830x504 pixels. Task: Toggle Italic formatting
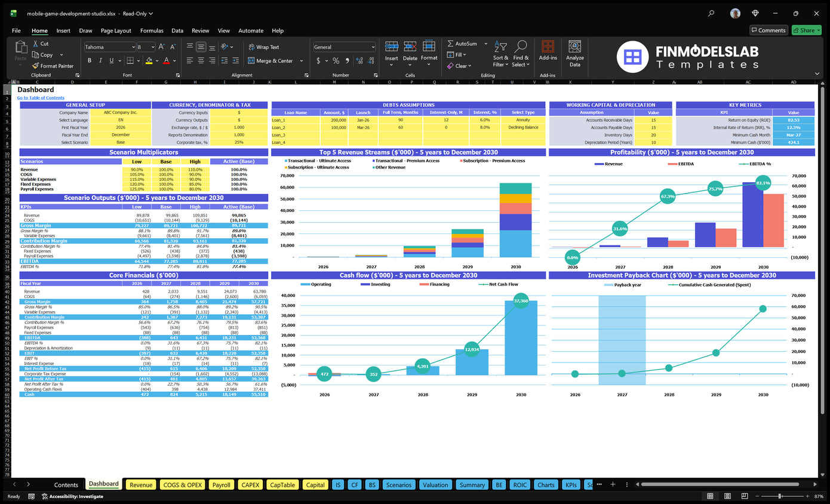[x=100, y=60]
